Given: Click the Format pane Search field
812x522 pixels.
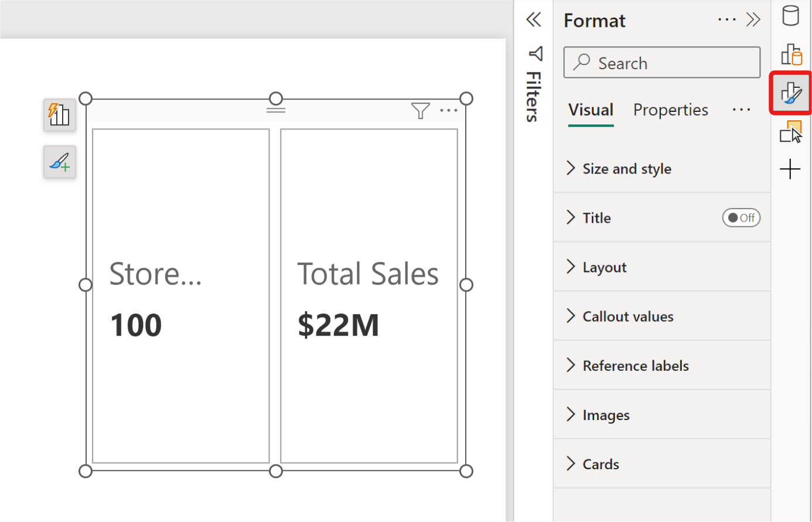Looking at the screenshot, I should (x=662, y=62).
